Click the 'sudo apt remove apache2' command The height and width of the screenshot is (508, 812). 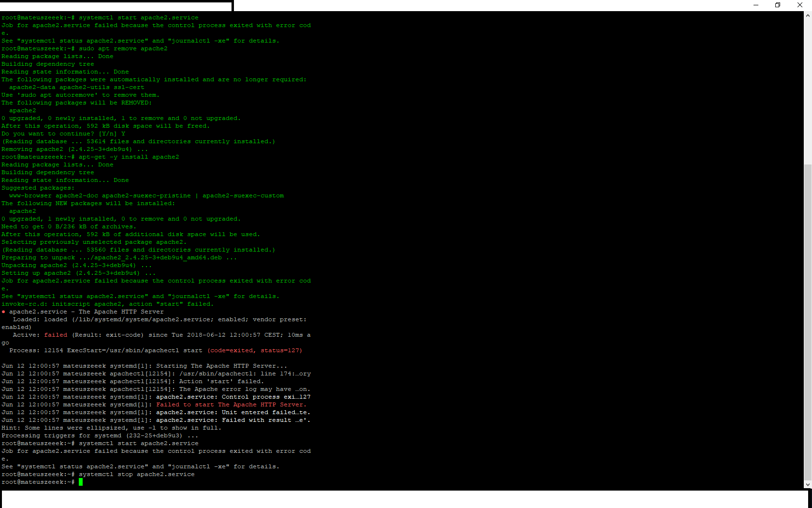pos(123,48)
